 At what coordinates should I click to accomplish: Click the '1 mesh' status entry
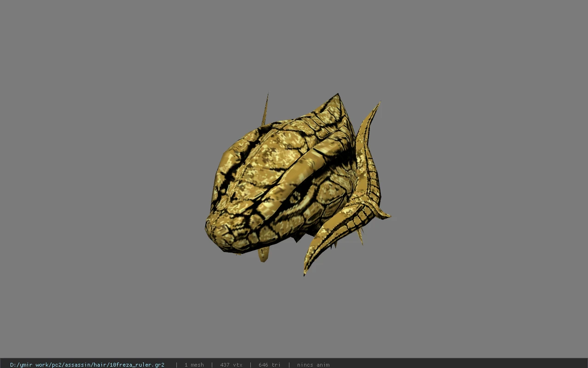pos(194,365)
